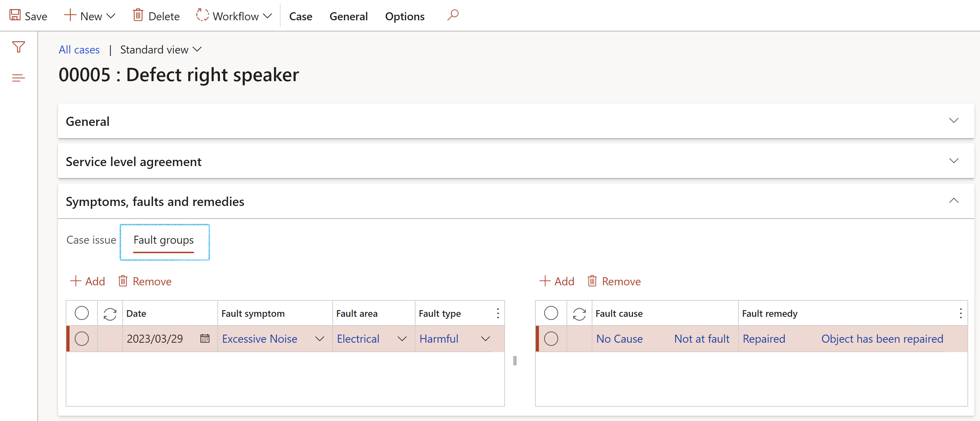Click Object has been repaired cell
The height and width of the screenshot is (421, 980).
[x=882, y=338]
